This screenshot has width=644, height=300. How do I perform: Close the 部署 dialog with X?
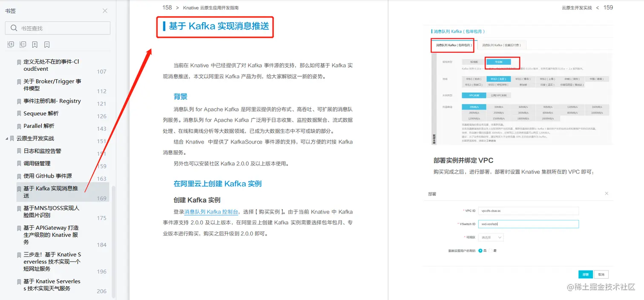coord(607,193)
